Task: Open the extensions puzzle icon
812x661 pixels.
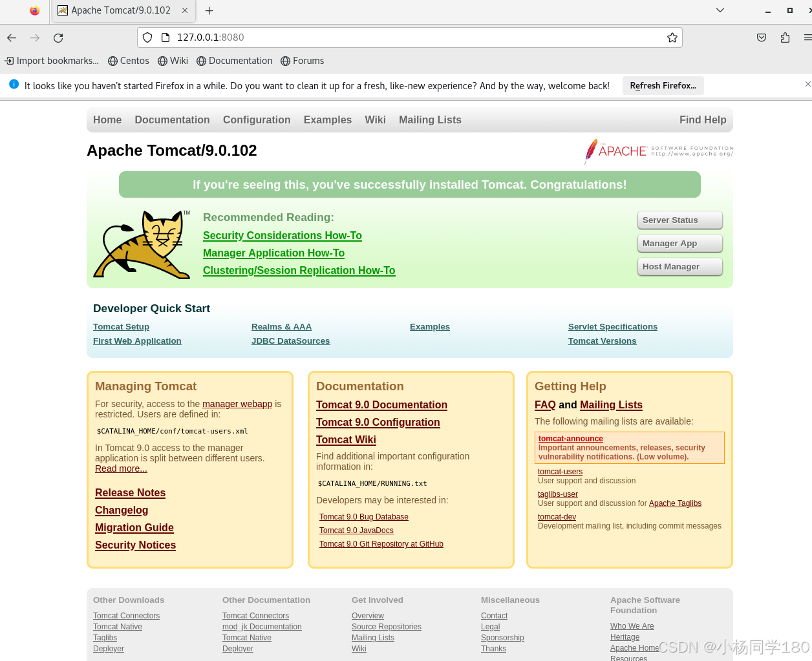Action: pyautogui.click(x=785, y=37)
